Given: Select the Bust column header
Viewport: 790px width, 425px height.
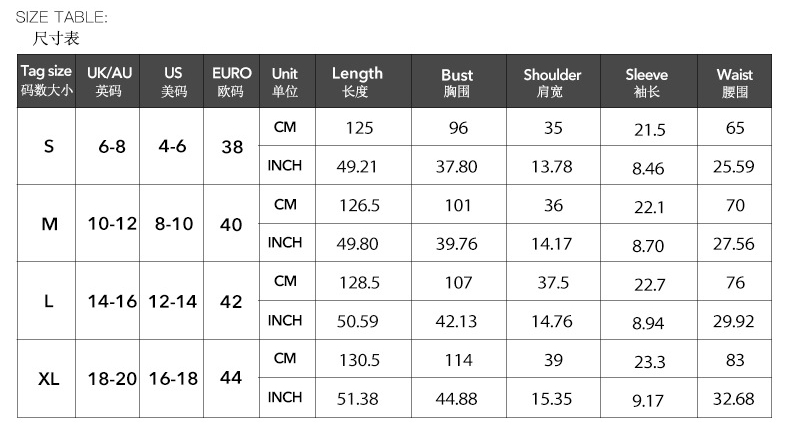Looking at the screenshot, I should 457,82.
